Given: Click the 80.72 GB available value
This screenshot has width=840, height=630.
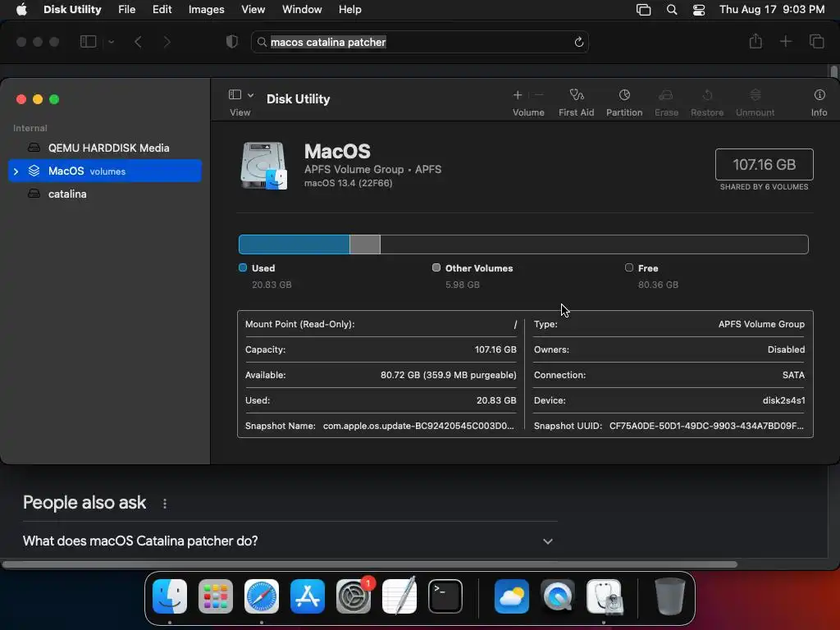Looking at the screenshot, I should [449, 375].
